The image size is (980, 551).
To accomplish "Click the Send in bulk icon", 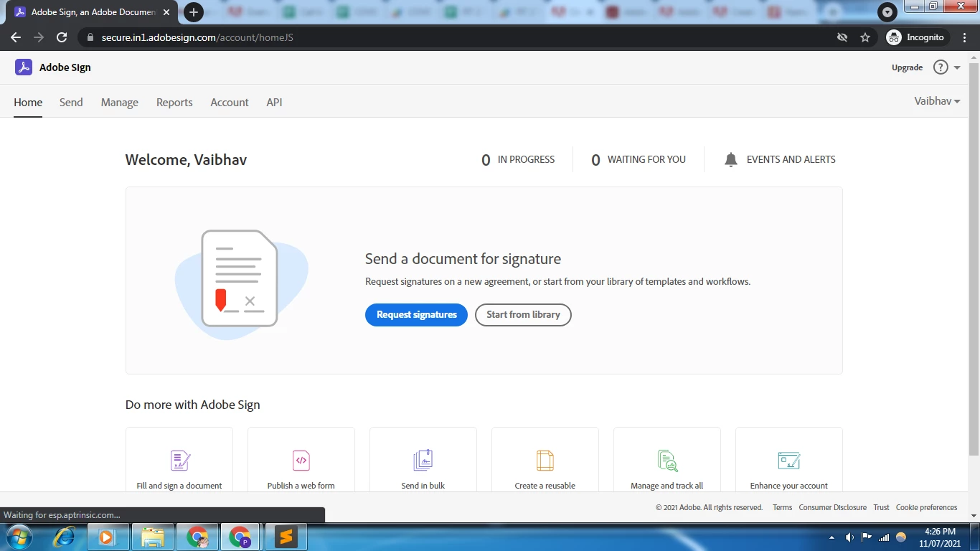I will click(423, 460).
